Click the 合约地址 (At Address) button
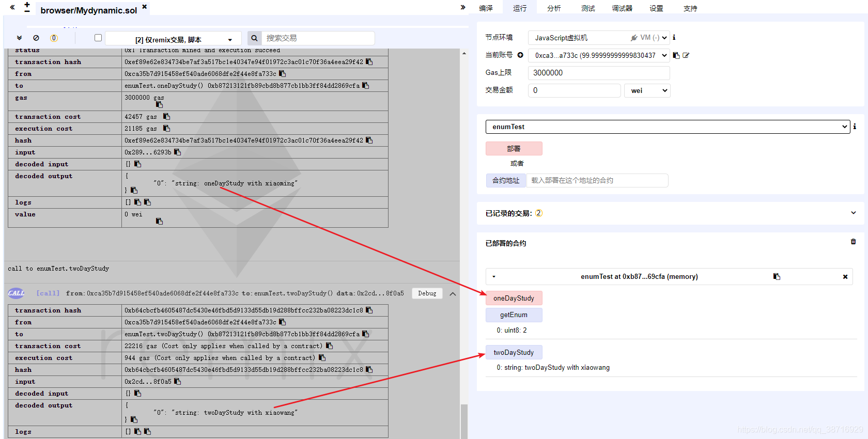 (506, 180)
